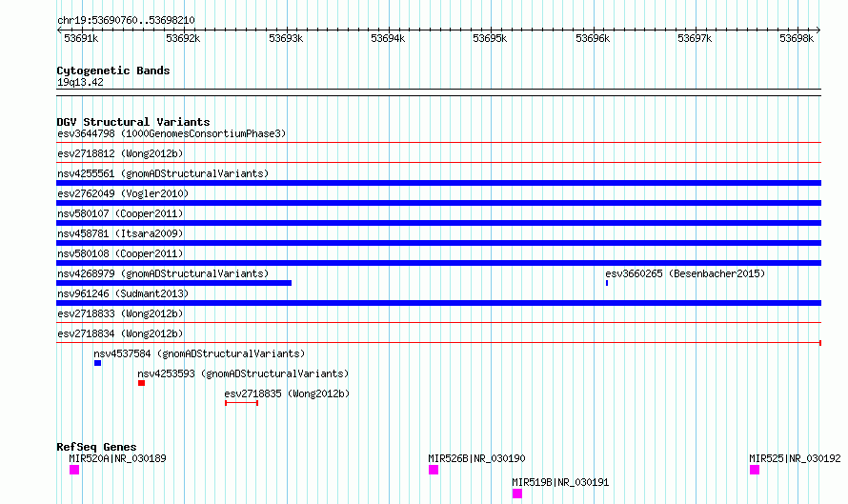848x504 pixels.
Task: Select the small red nsv4253593 variant marker
Action: [x=142, y=383]
